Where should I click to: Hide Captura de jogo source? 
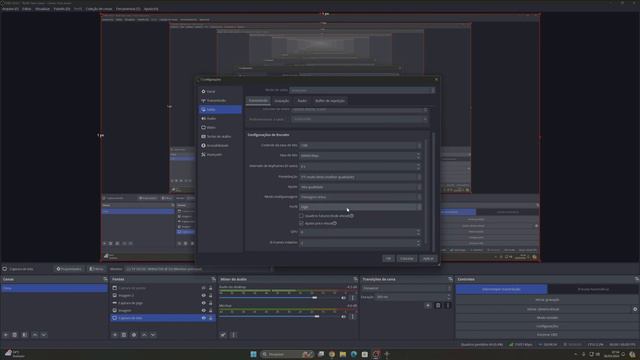coord(204,303)
